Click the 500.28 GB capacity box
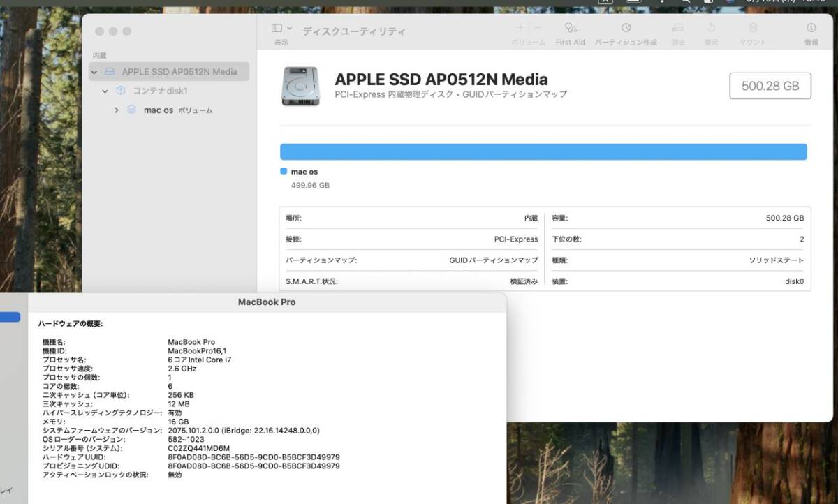 [x=770, y=86]
